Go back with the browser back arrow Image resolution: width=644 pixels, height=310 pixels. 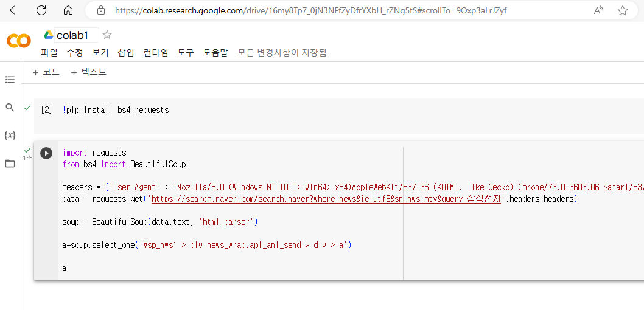[x=15, y=11]
